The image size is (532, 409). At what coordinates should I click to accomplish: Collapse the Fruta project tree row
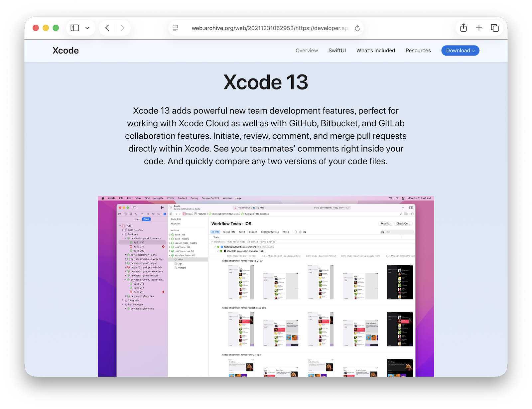120,226
